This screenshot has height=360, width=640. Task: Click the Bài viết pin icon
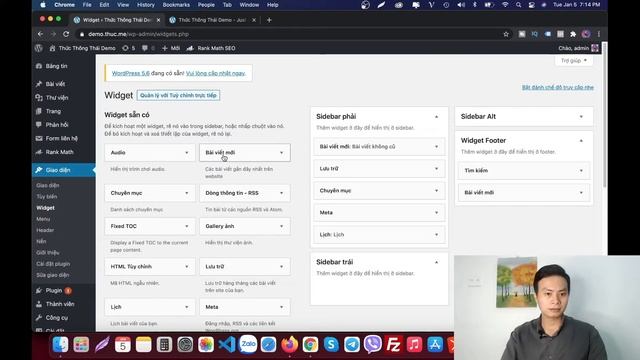(x=39, y=84)
